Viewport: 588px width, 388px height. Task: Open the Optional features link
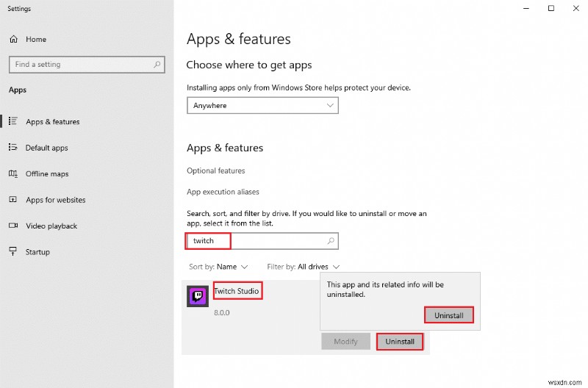coord(215,170)
